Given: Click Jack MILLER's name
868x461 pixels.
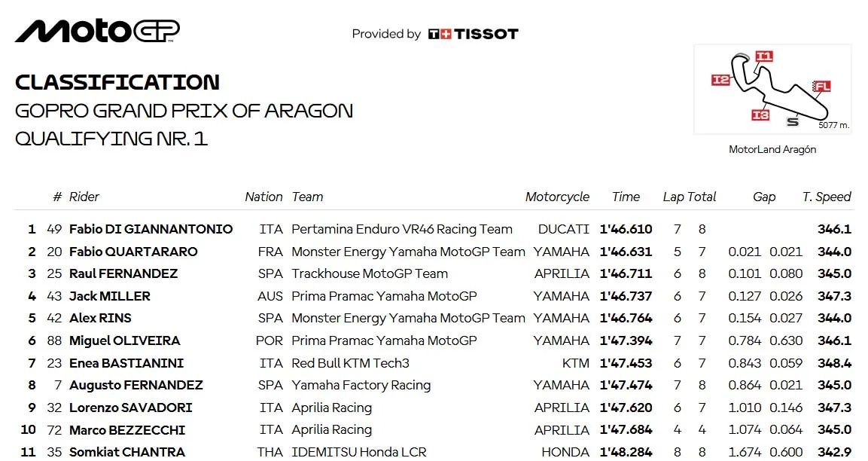Looking at the screenshot, I should coord(110,296).
